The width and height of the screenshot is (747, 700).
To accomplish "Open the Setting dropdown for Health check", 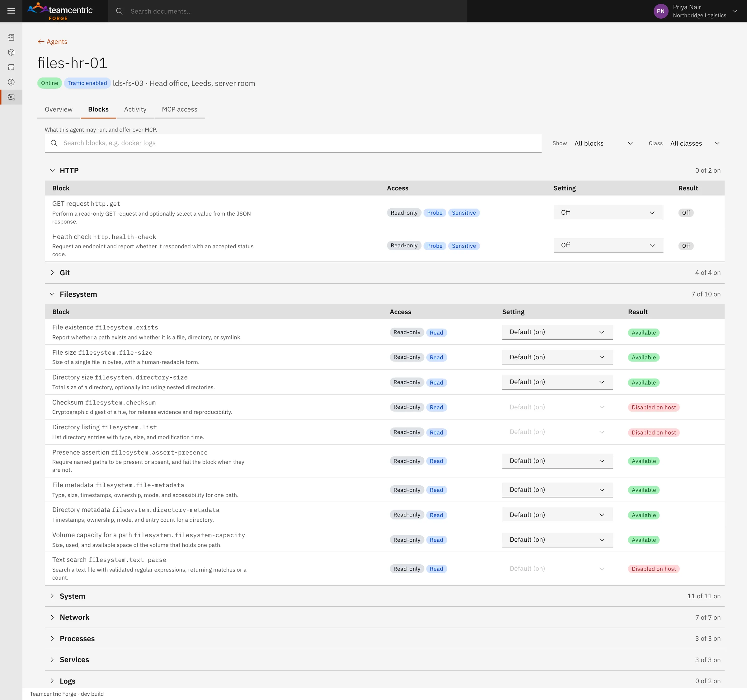I will 608,245.
